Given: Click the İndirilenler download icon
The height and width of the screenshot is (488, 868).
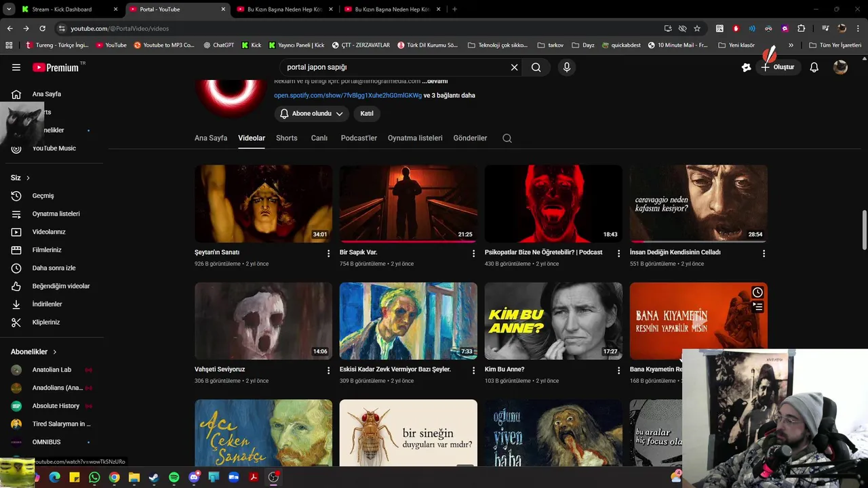Looking at the screenshot, I should coord(16,304).
